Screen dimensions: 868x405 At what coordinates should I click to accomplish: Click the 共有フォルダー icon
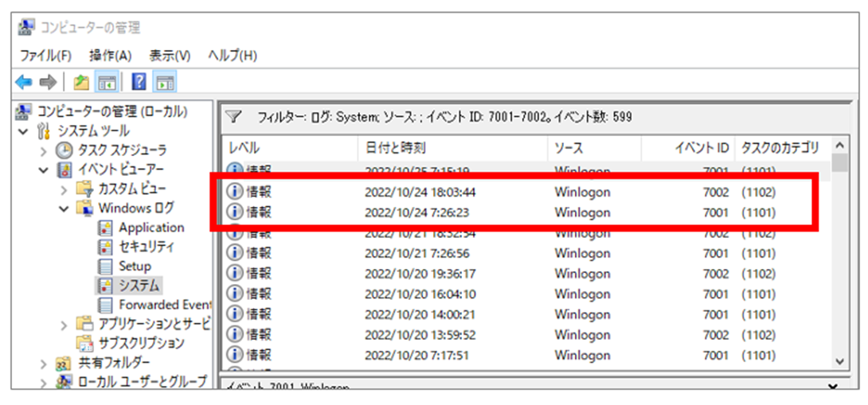tap(65, 363)
